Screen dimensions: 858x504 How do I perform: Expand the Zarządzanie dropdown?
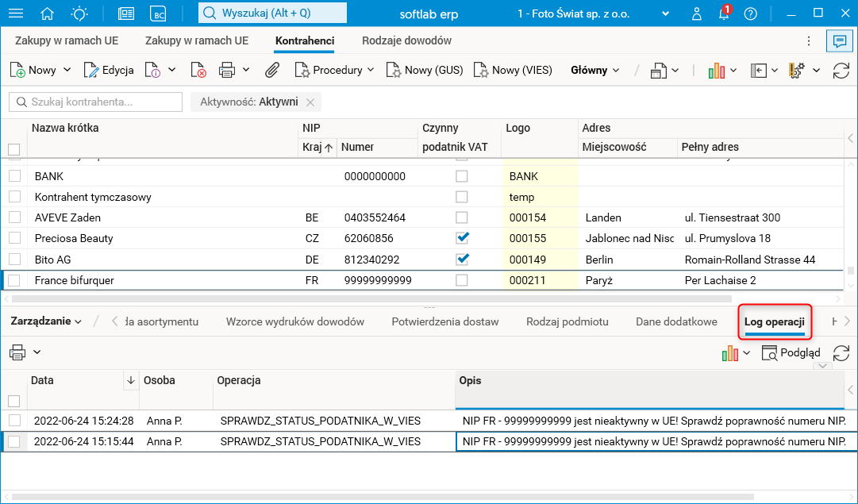point(45,321)
